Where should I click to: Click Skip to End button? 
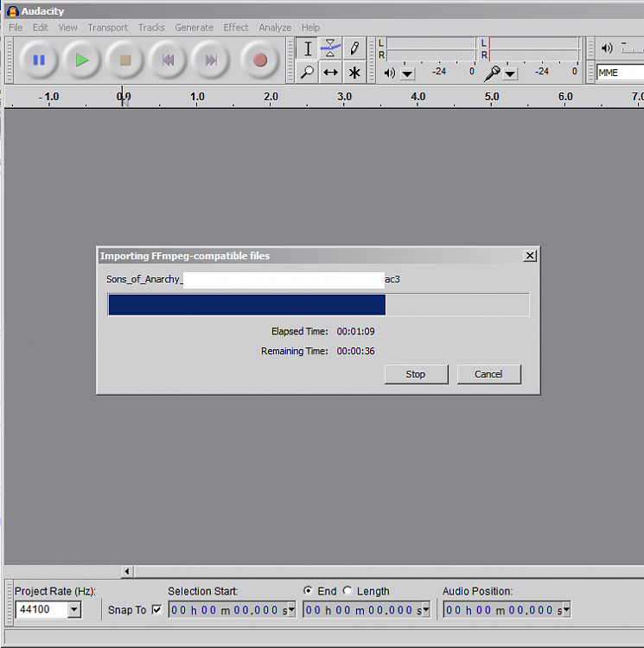tap(211, 60)
